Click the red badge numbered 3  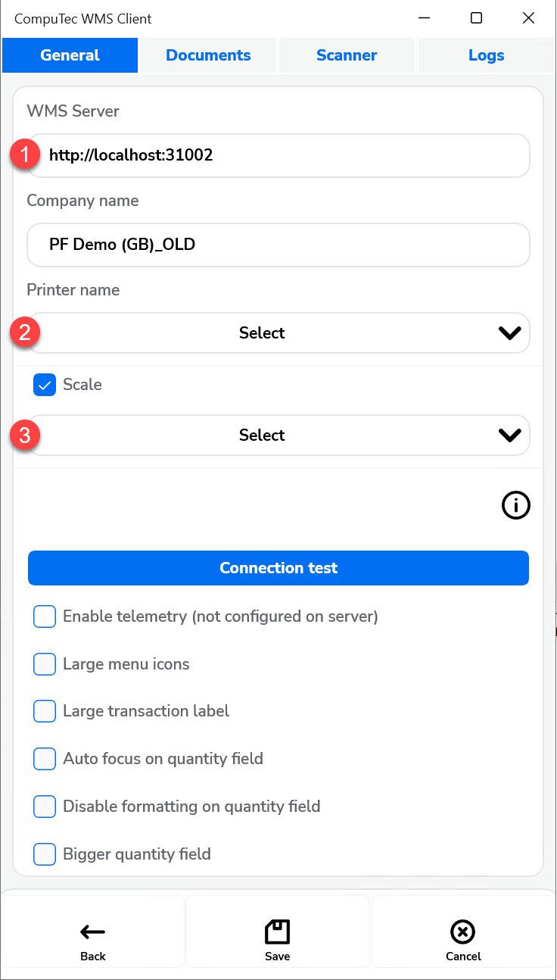tap(24, 435)
